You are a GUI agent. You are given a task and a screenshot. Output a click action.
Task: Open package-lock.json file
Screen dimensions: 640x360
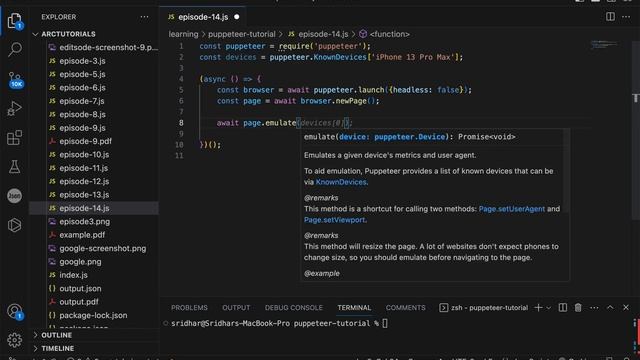pos(93,316)
